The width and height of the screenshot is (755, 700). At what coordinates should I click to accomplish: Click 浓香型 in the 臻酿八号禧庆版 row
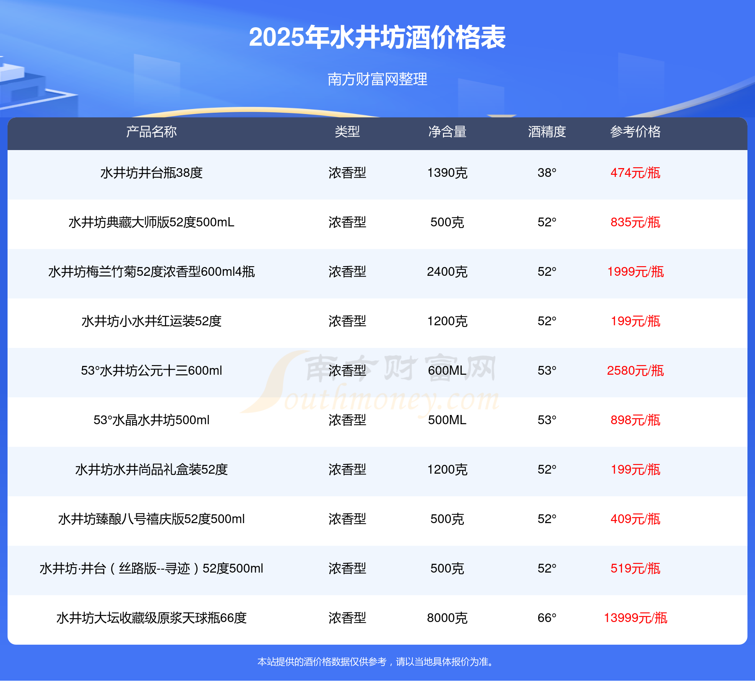(347, 519)
